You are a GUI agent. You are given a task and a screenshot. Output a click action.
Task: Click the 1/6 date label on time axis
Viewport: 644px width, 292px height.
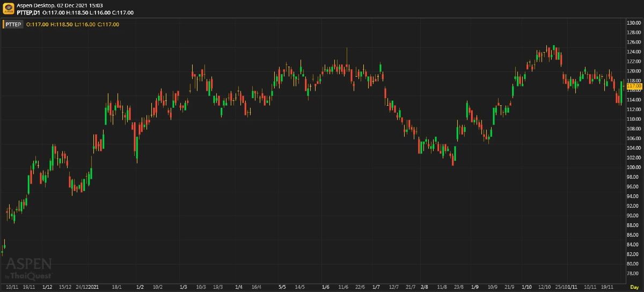(326, 287)
